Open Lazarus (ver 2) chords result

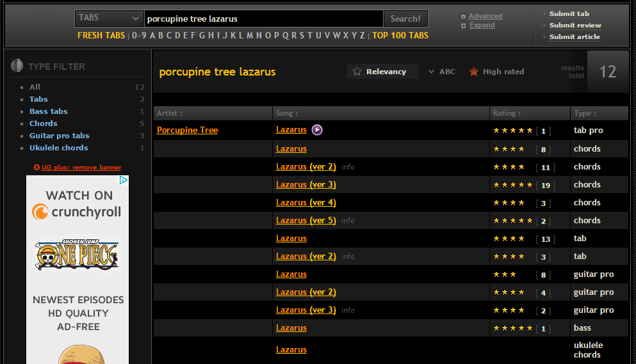[306, 166]
